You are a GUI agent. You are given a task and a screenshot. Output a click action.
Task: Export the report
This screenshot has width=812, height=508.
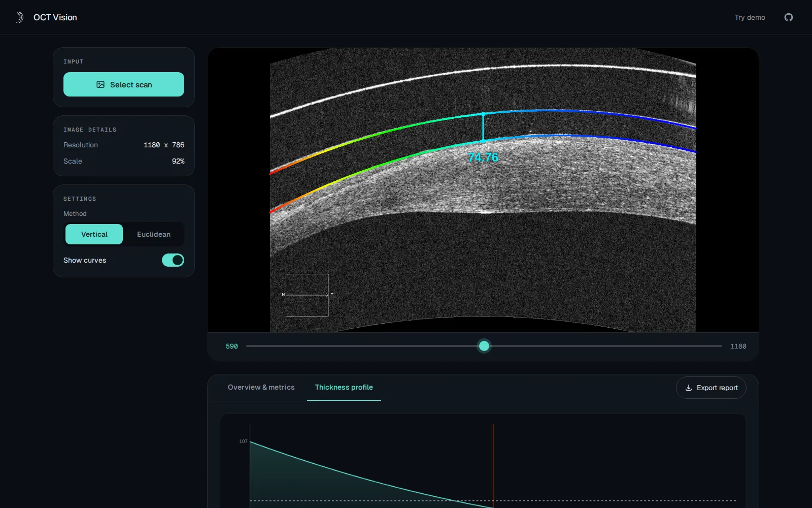click(x=711, y=388)
